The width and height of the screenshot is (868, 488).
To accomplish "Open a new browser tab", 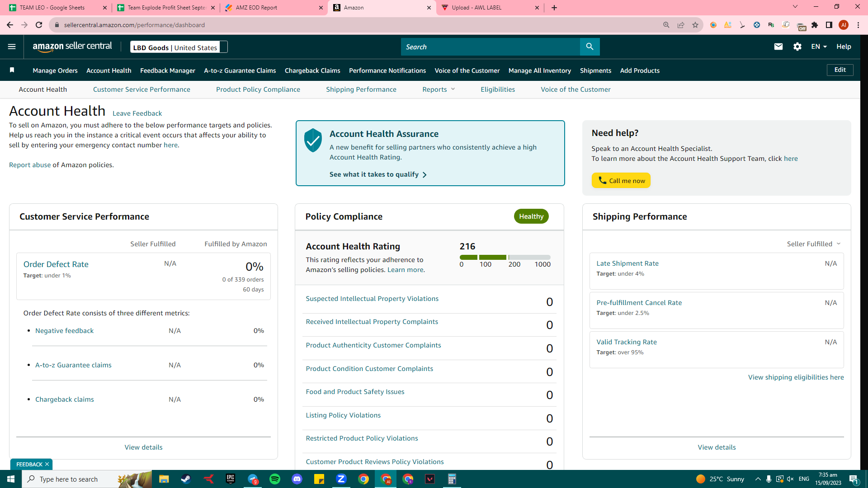I will point(554,8).
